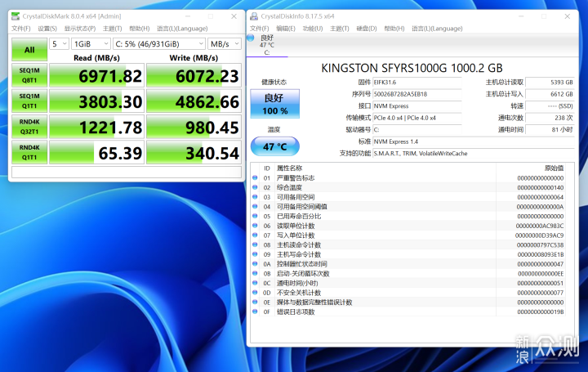Select SMART row 09 主机写命令计数

(x=408, y=254)
